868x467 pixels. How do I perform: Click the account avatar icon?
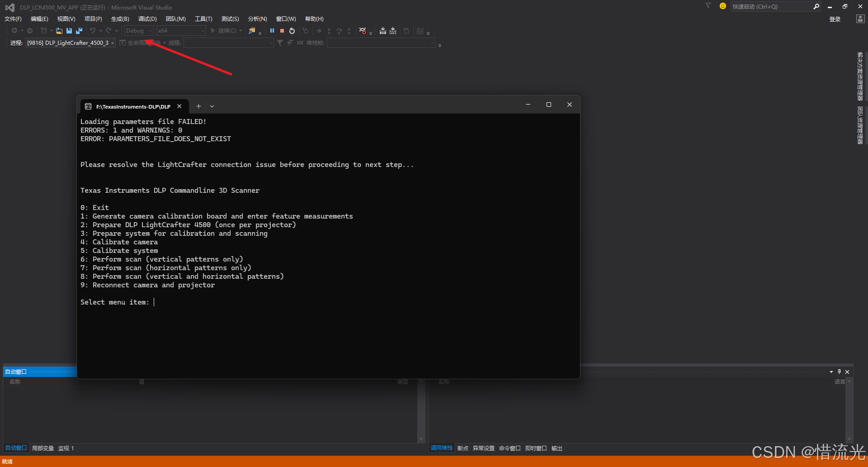(x=860, y=19)
